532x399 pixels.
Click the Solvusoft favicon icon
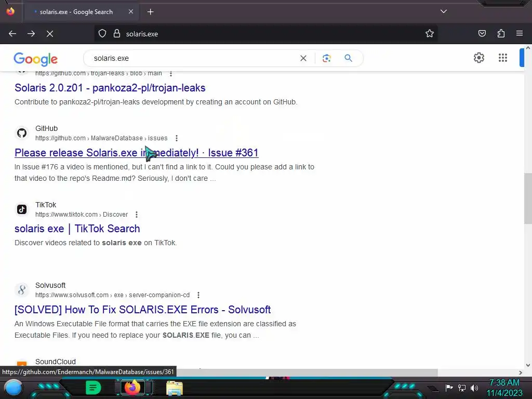[x=22, y=290]
